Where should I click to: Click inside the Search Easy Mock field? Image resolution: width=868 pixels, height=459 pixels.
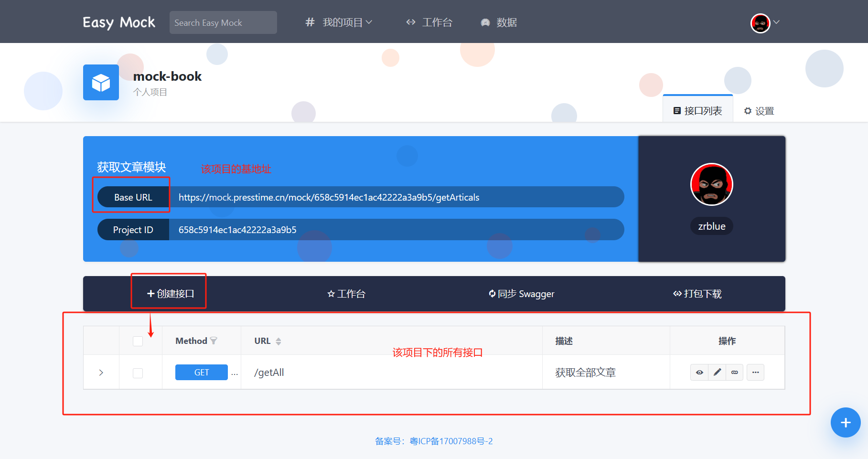[x=223, y=22]
